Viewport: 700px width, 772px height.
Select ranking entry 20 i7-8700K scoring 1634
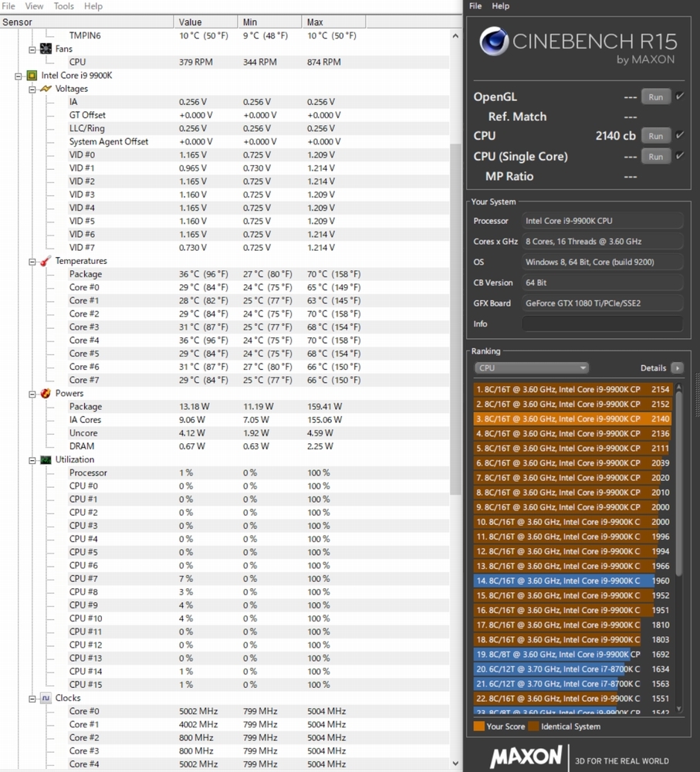pyautogui.click(x=573, y=669)
